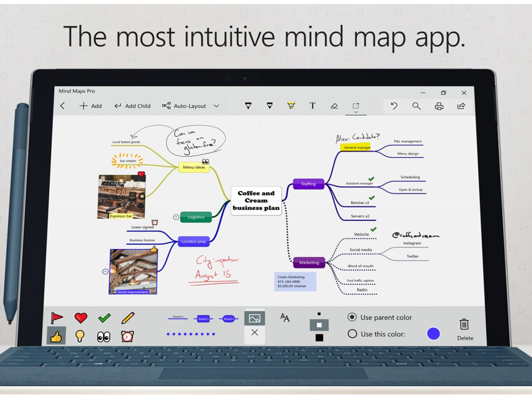Choose the medium square size

click(x=319, y=325)
